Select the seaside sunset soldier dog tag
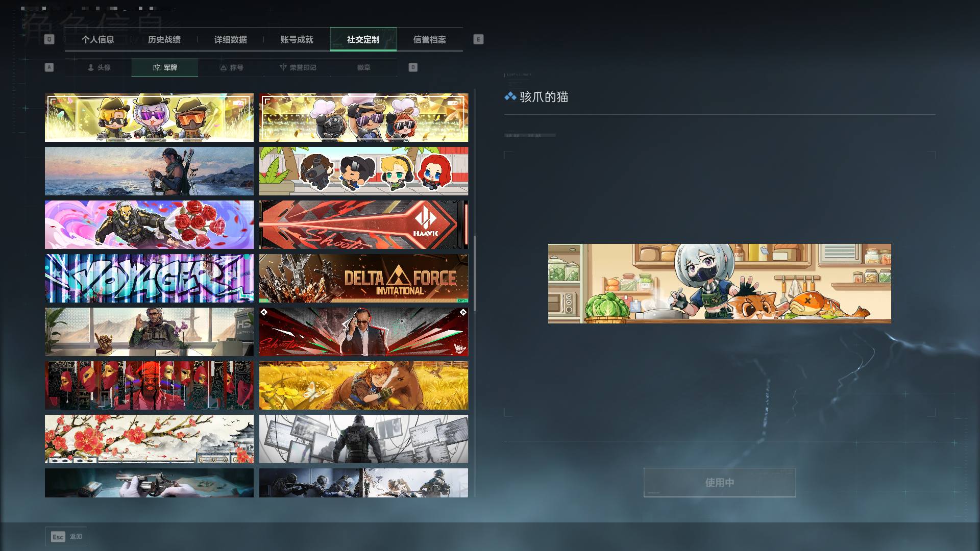 pyautogui.click(x=149, y=171)
